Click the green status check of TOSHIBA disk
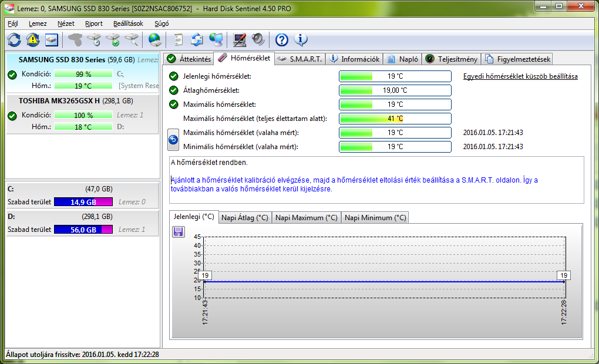The height and width of the screenshot is (364, 599). [12, 116]
